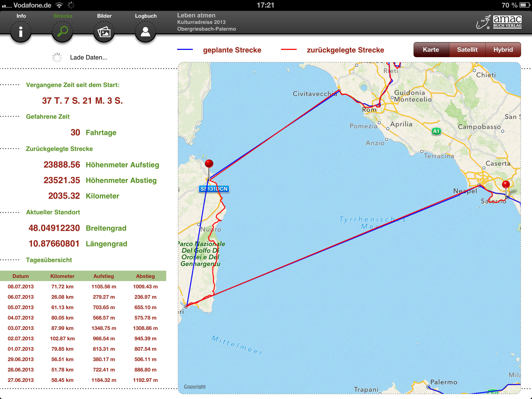This screenshot has height=399, width=532.
Task: Switch map to Satellit view
Action: 467,50
